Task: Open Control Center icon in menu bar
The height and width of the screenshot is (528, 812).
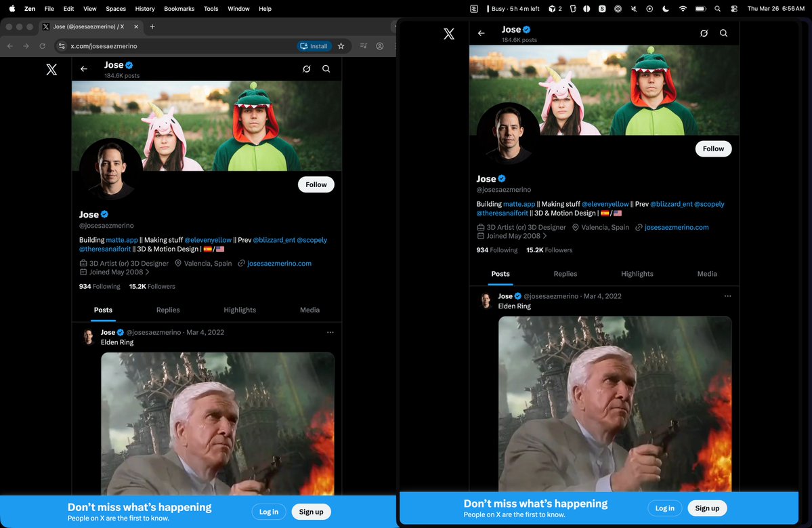Action: pos(734,9)
